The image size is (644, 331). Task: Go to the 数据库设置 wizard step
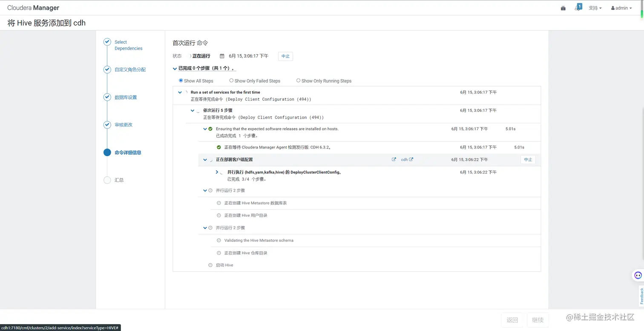[x=126, y=97]
